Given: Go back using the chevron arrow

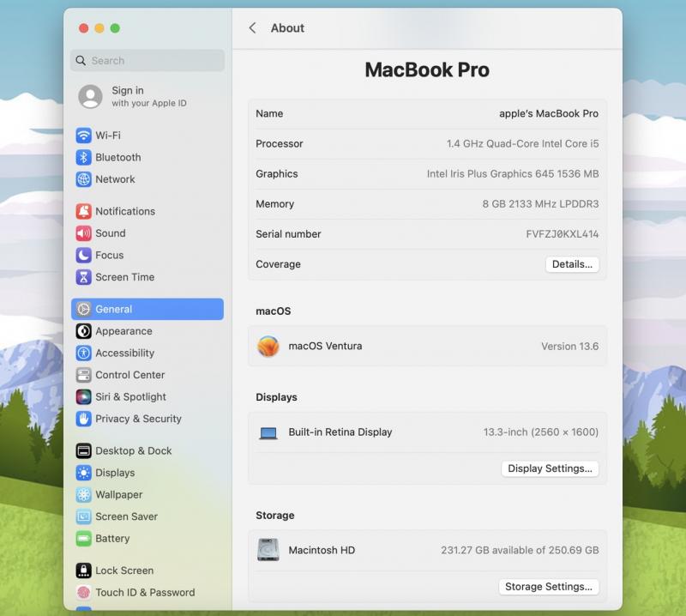Looking at the screenshot, I should pyautogui.click(x=252, y=28).
